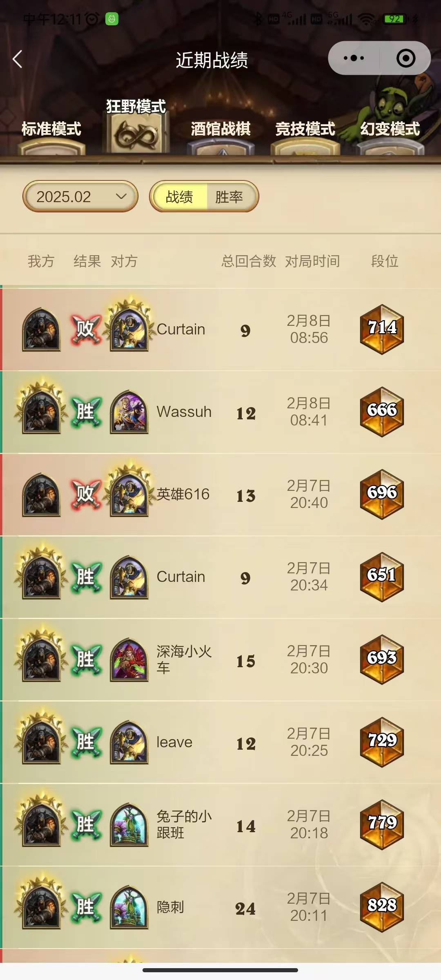The image size is (441, 980).
Task: Open the match against 兔子的小跟班
Action: [x=220, y=824]
